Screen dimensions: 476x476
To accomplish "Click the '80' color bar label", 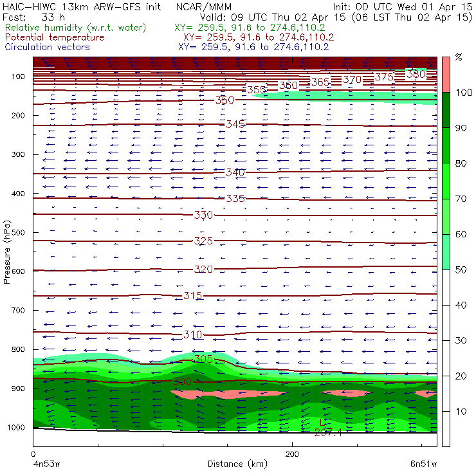I will coord(461,163).
